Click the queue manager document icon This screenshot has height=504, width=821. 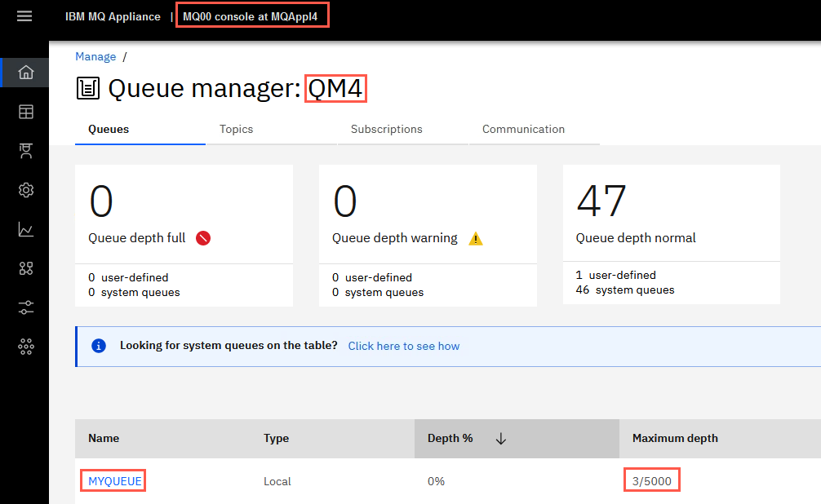pyautogui.click(x=88, y=88)
